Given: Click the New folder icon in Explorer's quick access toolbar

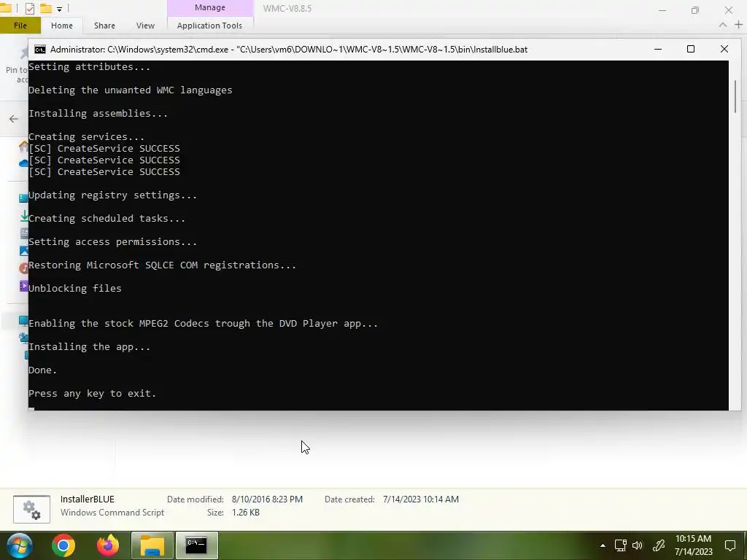Looking at the screenshot, I should pyautogui.click(x=46, y=8).
